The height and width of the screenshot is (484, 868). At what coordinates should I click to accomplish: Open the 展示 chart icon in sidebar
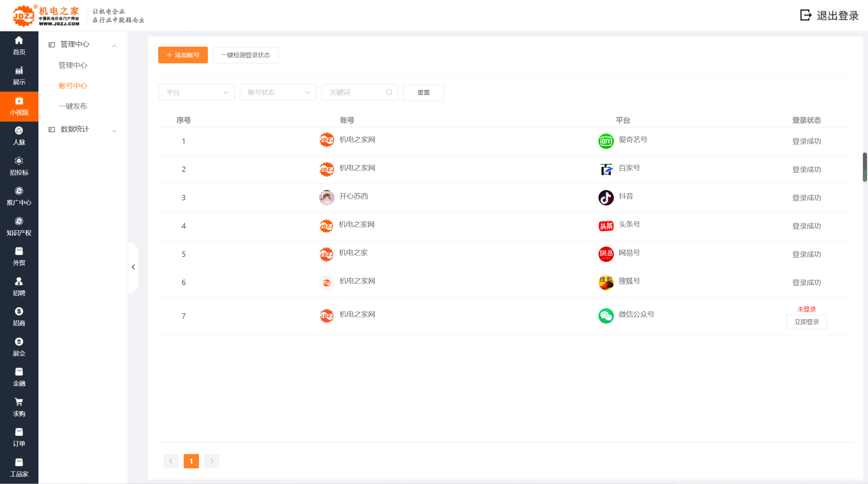pos(19,71)
